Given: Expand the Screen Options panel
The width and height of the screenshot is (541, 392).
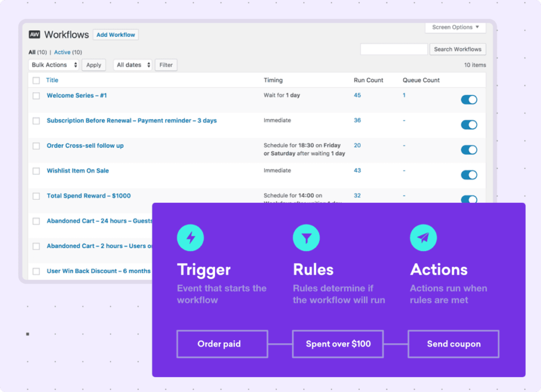Looking at the screenshot, I should pos(455,27).
